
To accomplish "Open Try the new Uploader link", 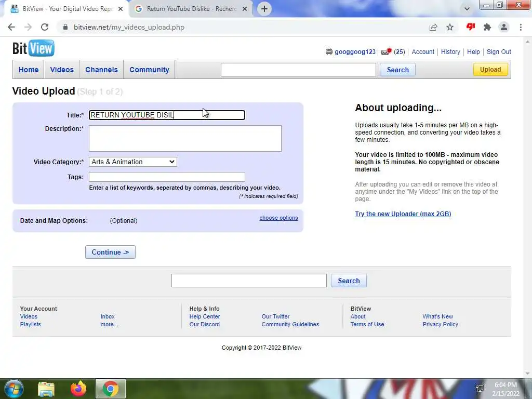I will pos(403,214).
